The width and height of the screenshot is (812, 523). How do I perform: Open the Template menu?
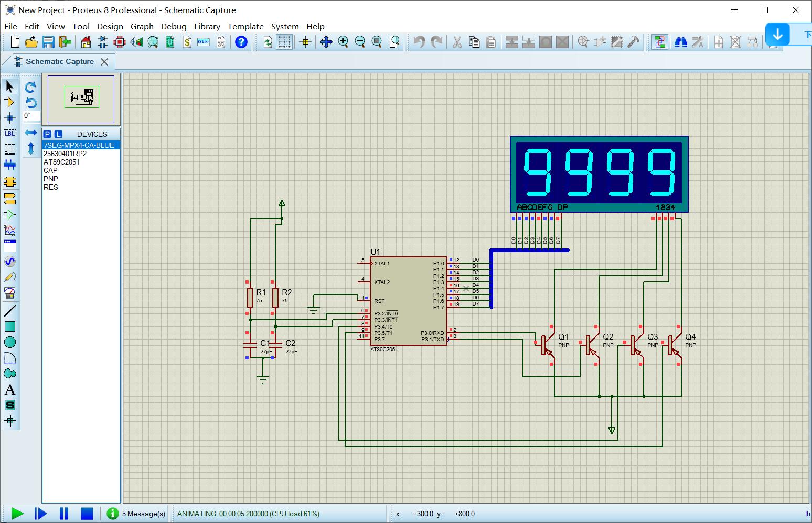[x=245, y=26]
